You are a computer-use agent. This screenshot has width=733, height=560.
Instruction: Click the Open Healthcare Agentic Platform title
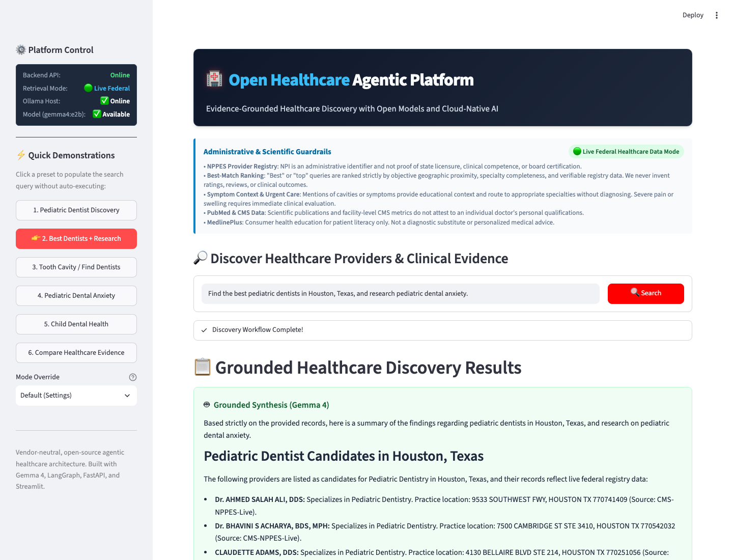(x=351, y=79)
